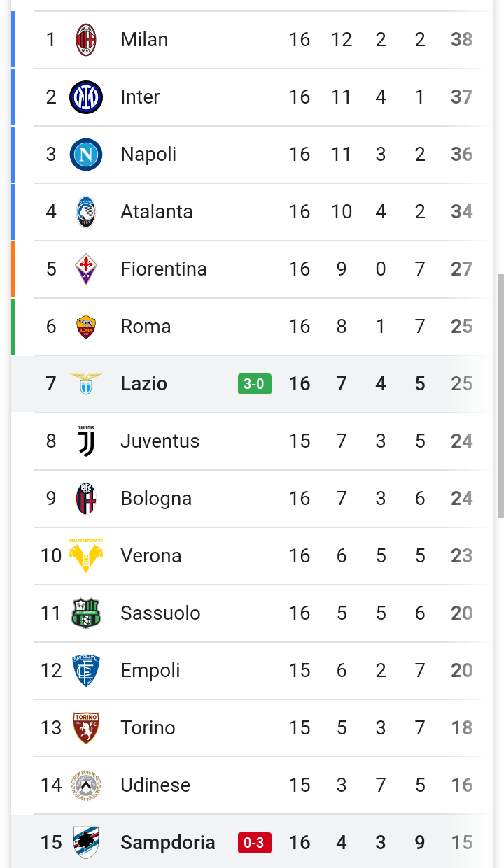This screenshot has width=504, height=868.
Task: Click the Lazio eagle crest
Action: (86, 383)
